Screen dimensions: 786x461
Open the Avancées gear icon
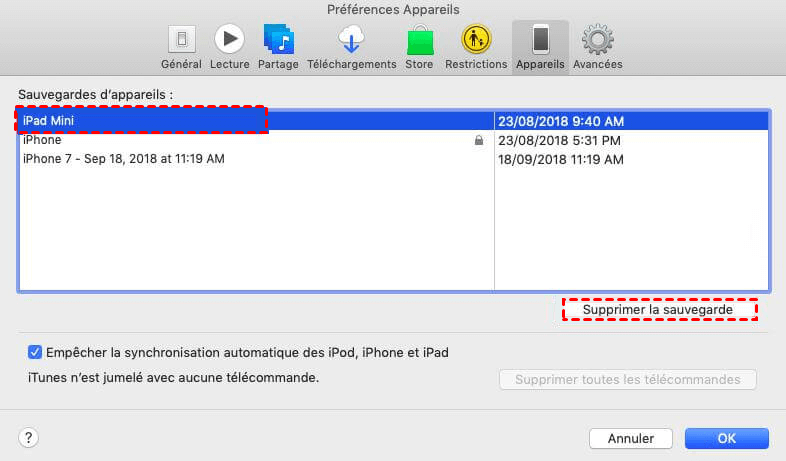point(598,40)
